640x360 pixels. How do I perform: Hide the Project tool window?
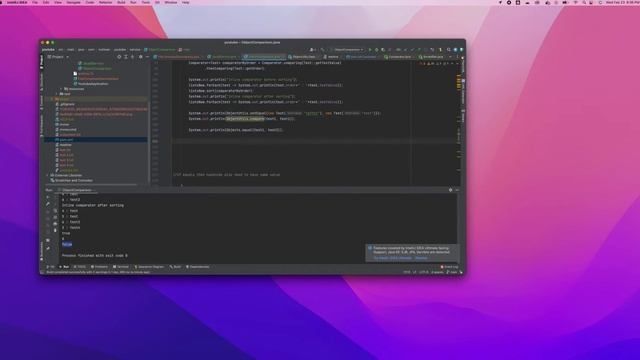click(x=147, y=57)
